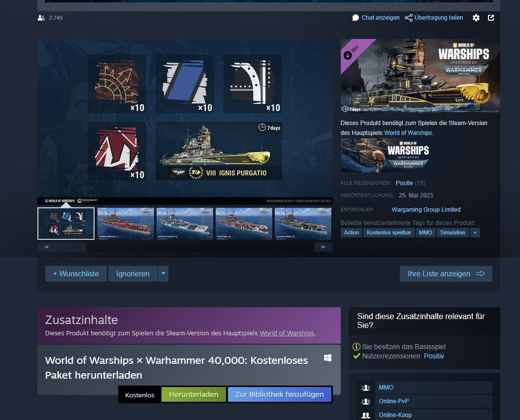520x420 pixels.
Task: Open Positiv reviews link under Alle Rezensionen
Action: pos(404,183)
